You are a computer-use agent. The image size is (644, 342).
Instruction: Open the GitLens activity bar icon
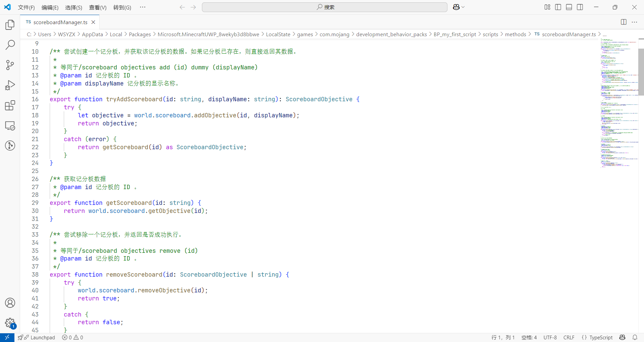(x=10, y=146)
